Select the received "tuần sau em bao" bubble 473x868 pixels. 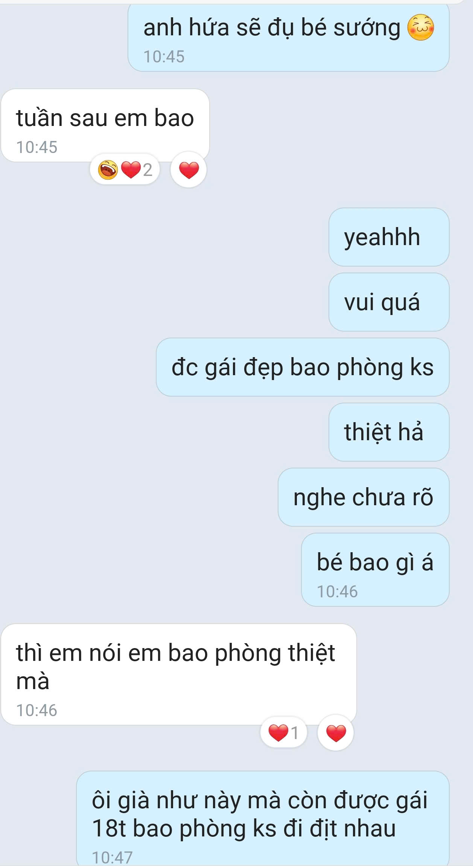(105, 126)
